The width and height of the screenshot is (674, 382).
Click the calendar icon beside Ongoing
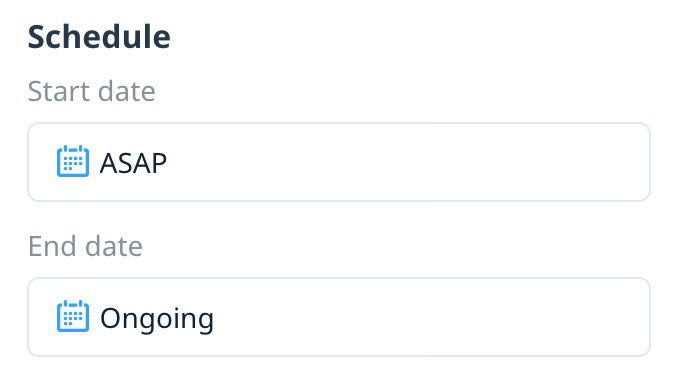[73, 316]
